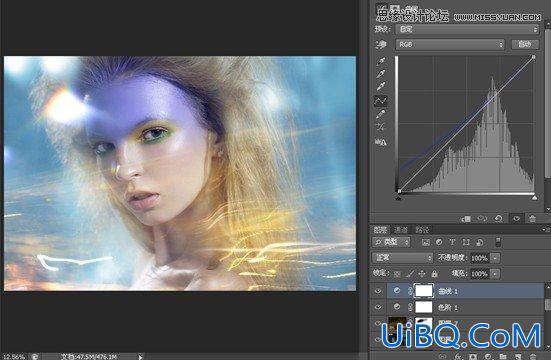
Task: Click white input slider under curve
Action: point(534,198)
